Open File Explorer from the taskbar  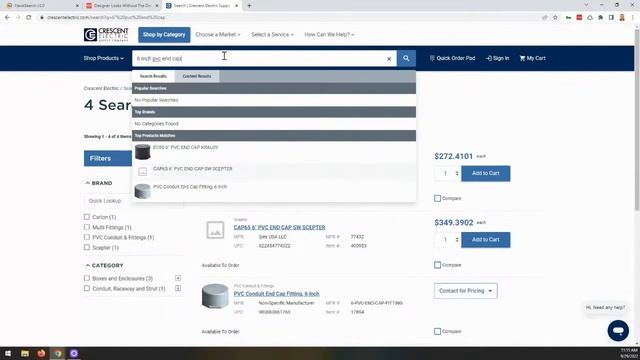pos(25,353)
